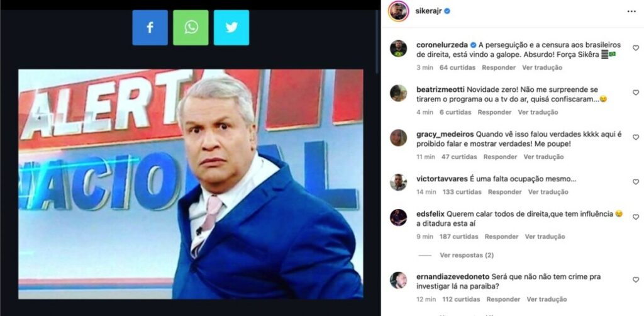
Task: Click the scrollbar beside the dark article panel
Action: [x=377, y=41]
